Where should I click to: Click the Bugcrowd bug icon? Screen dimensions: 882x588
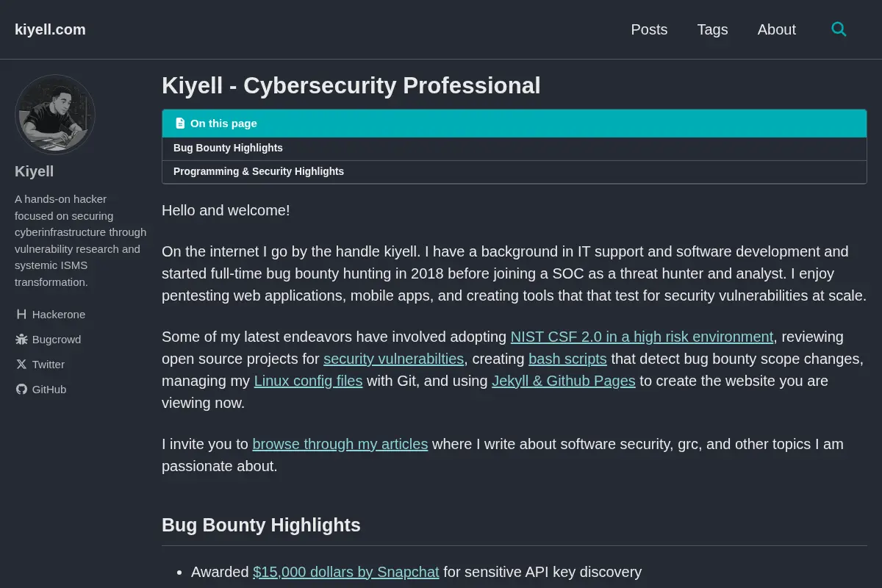pyautogui.click(x=21, y=340)
